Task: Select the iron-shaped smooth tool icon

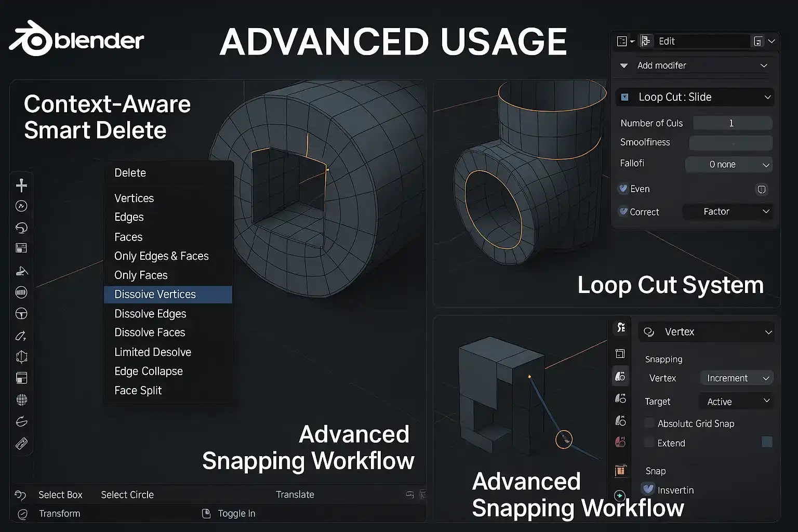Action: 21,271
